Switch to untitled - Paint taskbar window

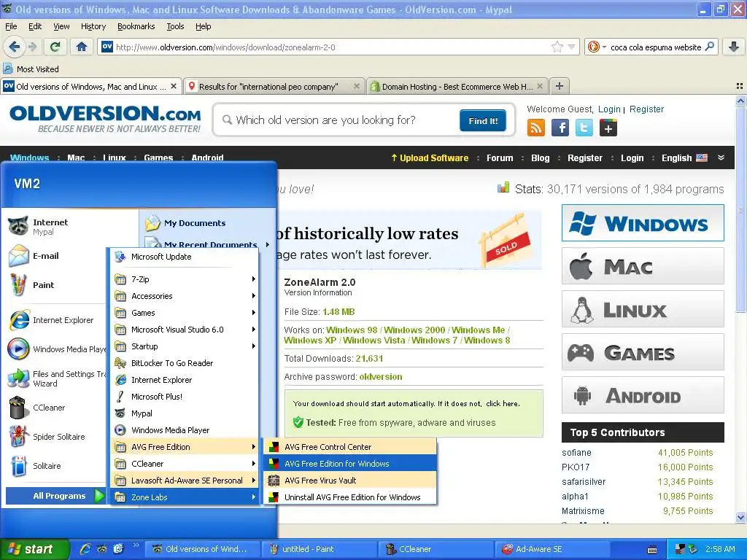[319, 549]
